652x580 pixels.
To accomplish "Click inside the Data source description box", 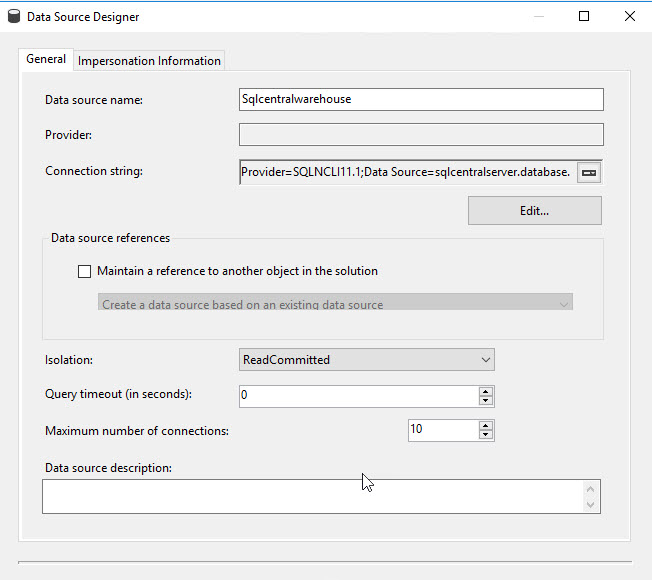I will pos(312,496).
